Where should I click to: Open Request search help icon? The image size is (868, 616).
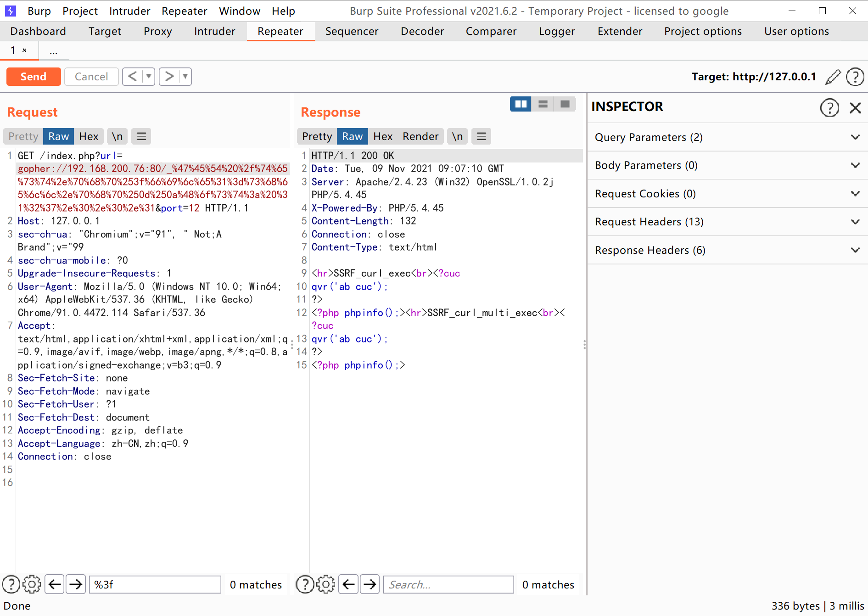(11, 584)
